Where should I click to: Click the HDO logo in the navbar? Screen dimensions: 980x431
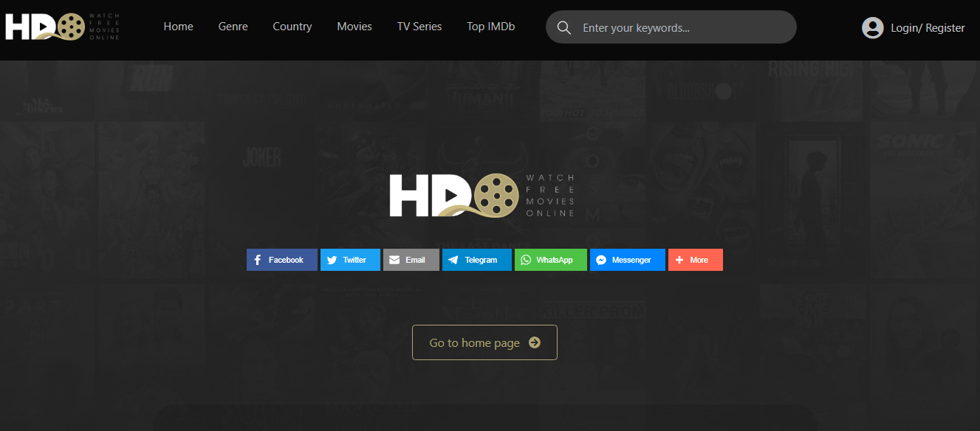[62, 25]
